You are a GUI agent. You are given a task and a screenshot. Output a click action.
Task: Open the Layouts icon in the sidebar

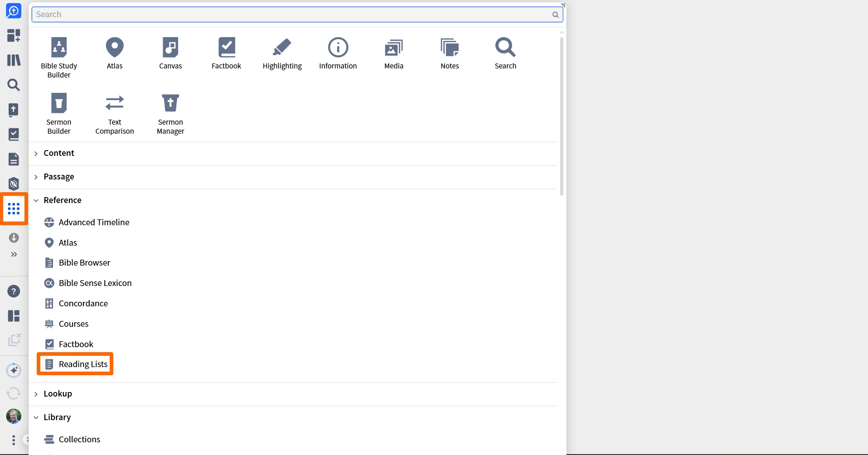tap(14, 316)
